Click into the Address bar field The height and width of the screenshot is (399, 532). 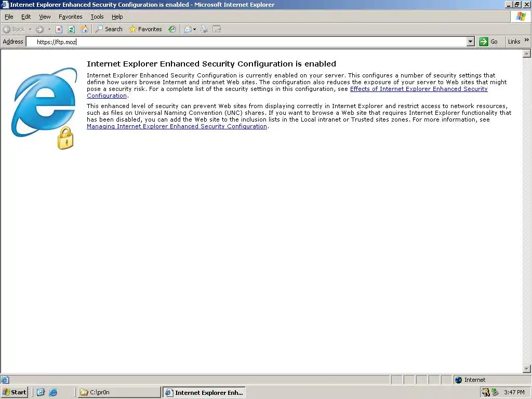point(246,42)
